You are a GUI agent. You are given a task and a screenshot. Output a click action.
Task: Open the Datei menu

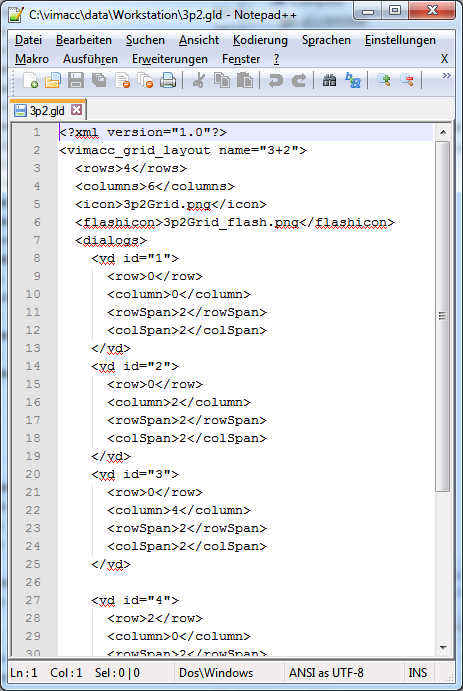(x=28, y=40)
